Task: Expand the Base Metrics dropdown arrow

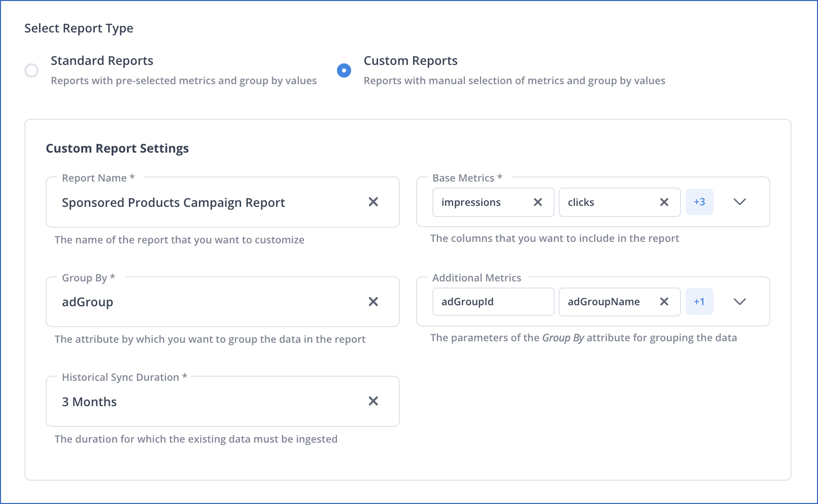Action: [x=740, y=202]
